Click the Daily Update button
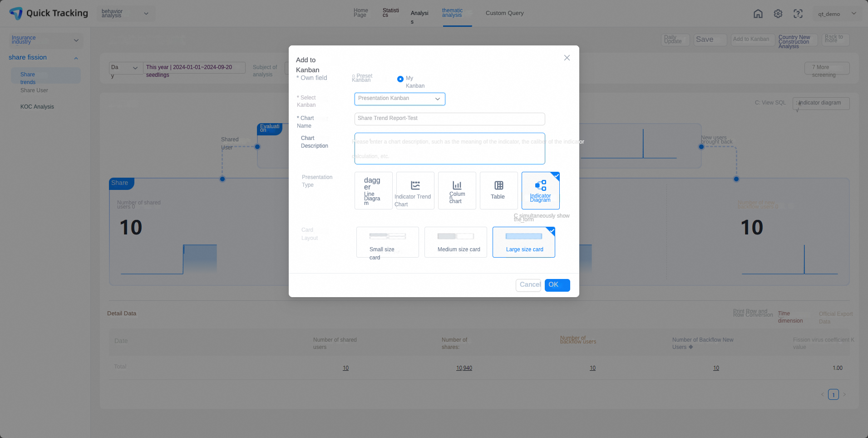The image size is (868, 438). 676,40
